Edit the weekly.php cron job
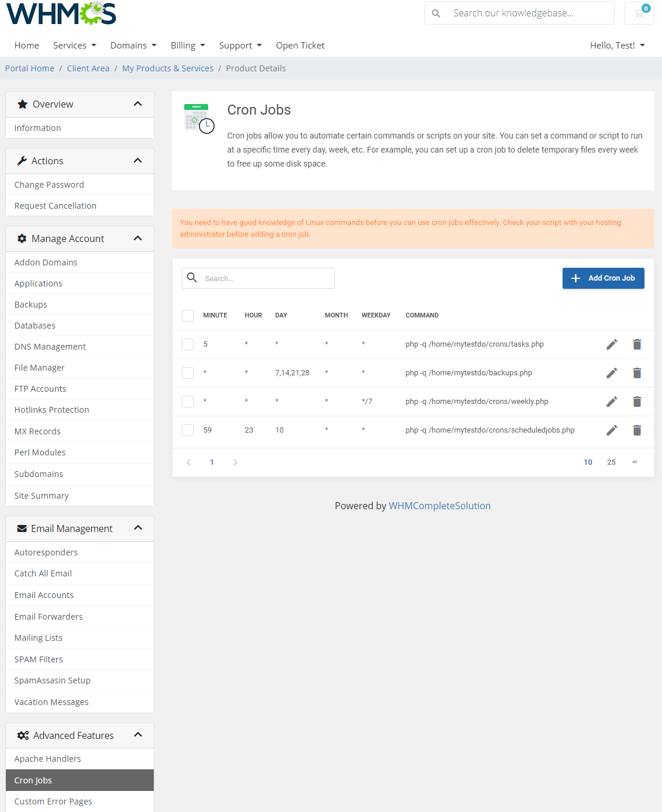Image resolution: width=662 pixels, height=812 pixels. (x=612, y=402)
